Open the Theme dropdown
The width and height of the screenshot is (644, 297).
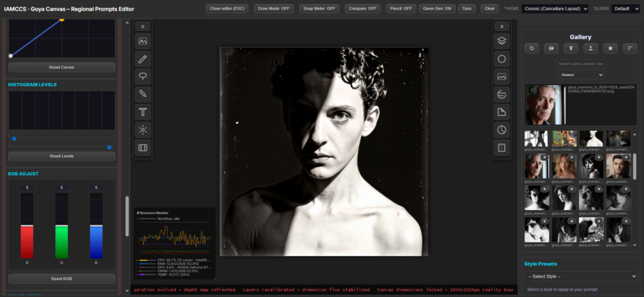[x=555, y=9]
